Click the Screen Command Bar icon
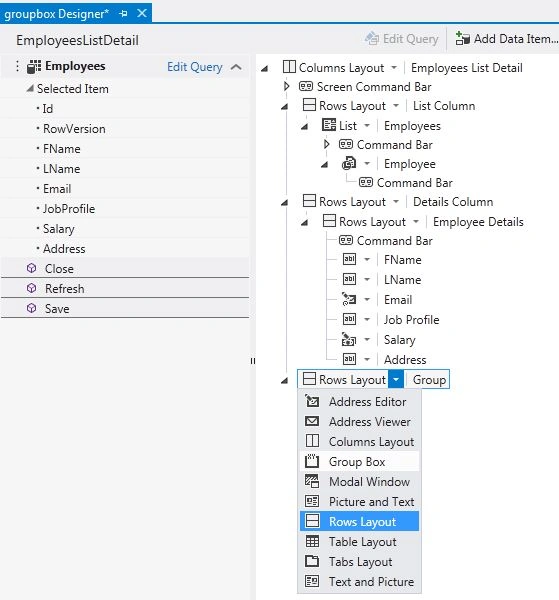Screen dimensions: 559x600 pos(306,86)
